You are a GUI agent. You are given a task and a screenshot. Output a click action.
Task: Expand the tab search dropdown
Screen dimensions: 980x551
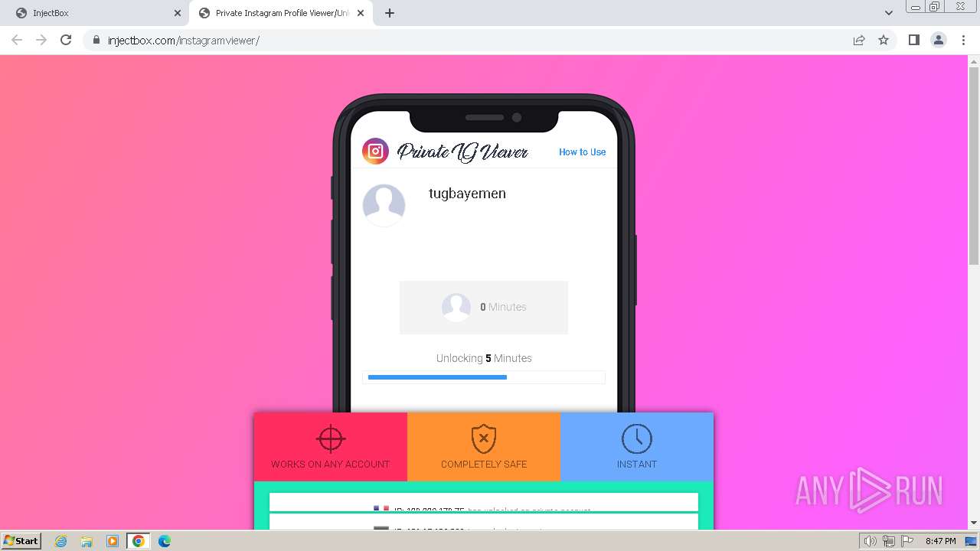[x=888, y=13]
